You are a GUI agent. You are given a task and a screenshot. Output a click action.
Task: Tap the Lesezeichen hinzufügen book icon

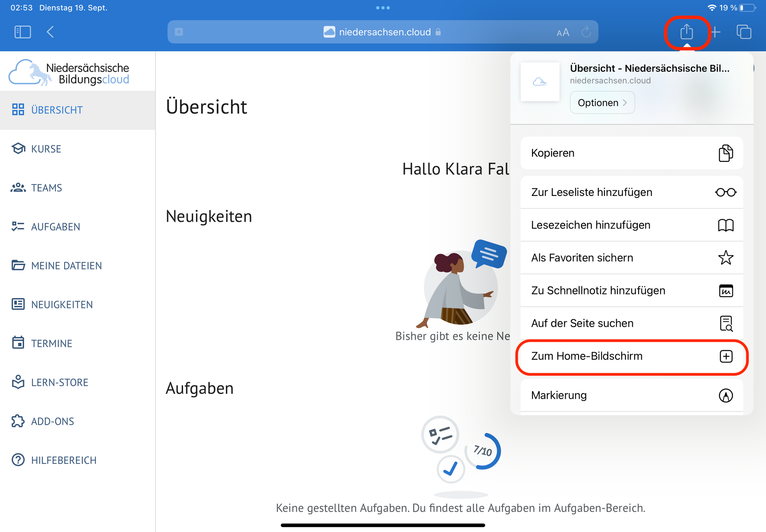pos(725,225)
